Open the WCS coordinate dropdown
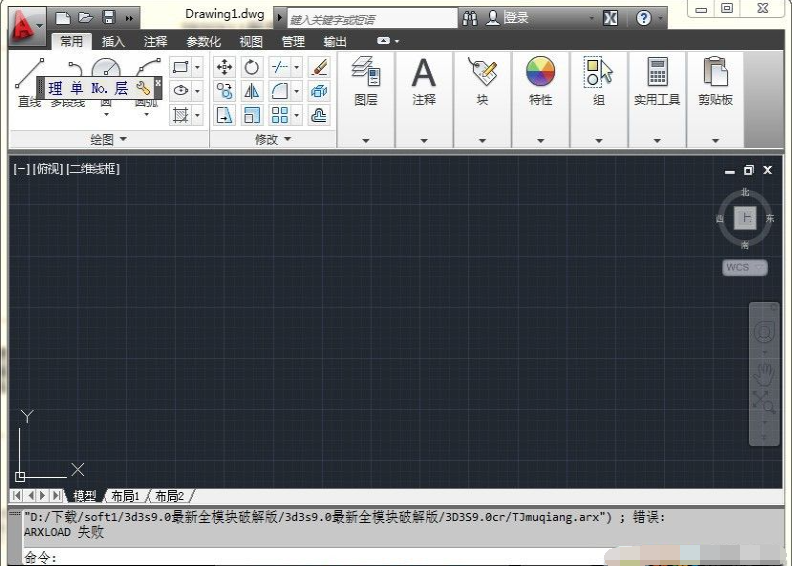Screen dimensions: 792x566 745,267
